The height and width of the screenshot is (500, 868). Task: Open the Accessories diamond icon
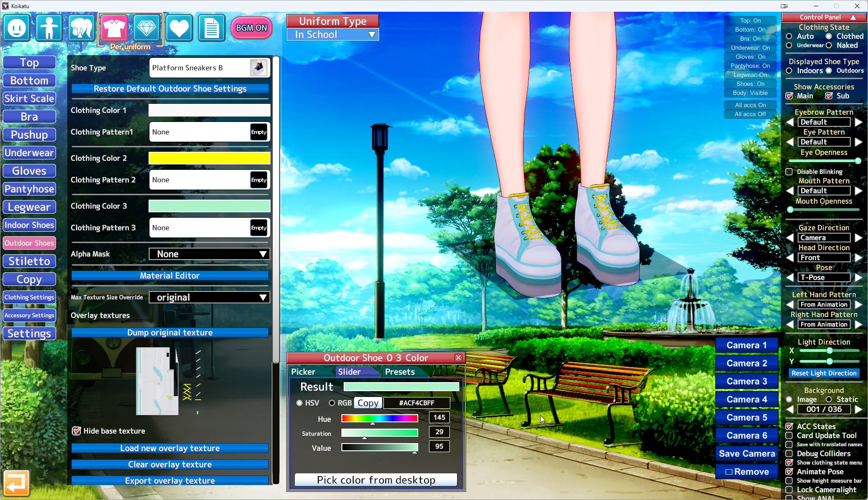(146, 28)
